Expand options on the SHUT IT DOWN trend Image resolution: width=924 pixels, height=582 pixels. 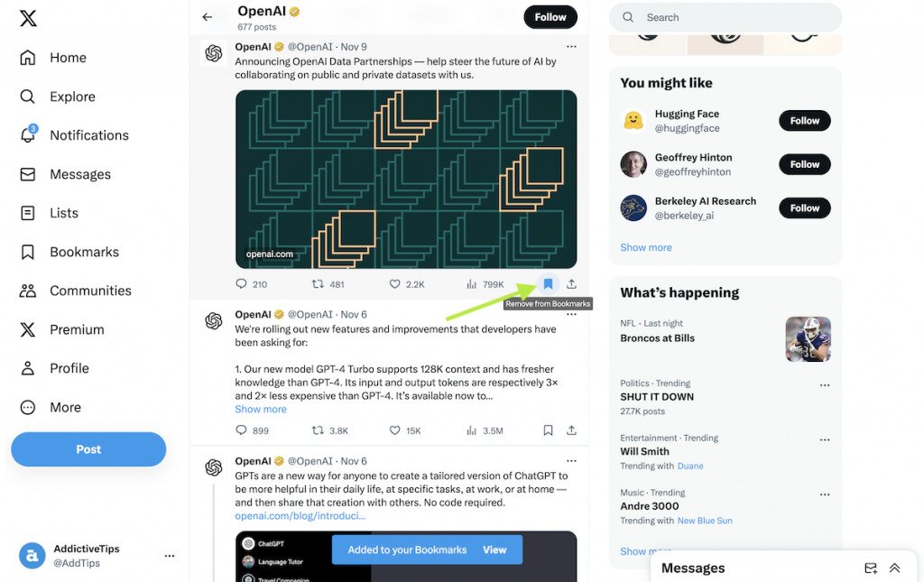click(824, 384)
